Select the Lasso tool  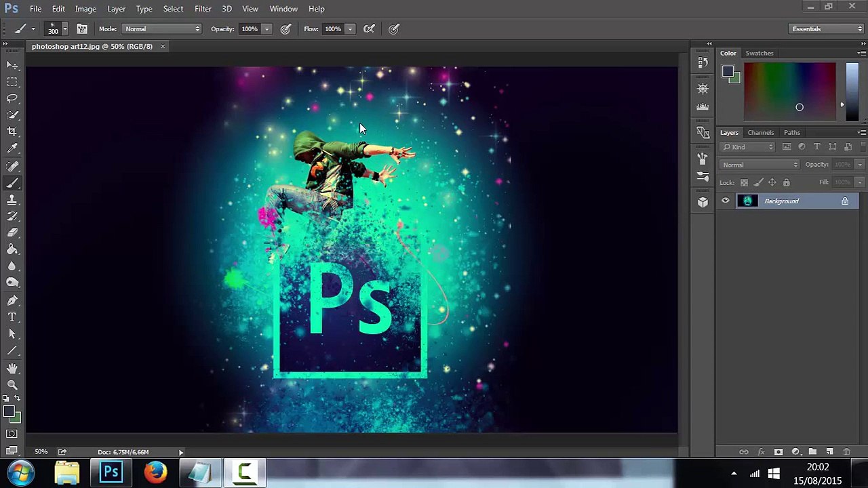pos(12,98)
